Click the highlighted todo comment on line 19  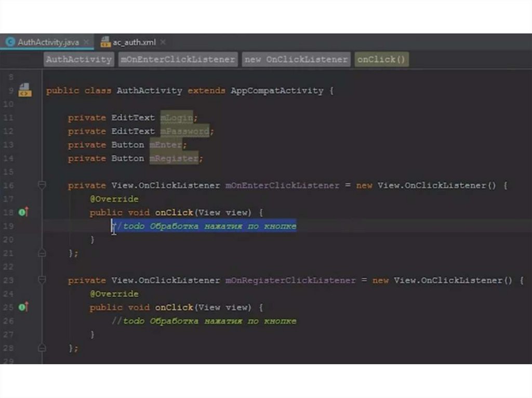204,226
